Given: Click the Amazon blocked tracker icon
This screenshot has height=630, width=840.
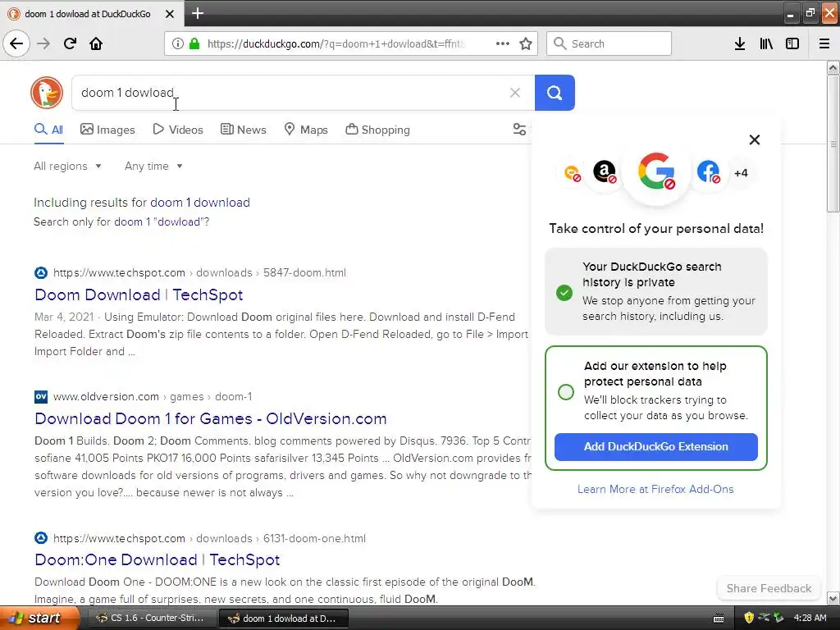Looking at the screenshot, I should coord(605,171).
